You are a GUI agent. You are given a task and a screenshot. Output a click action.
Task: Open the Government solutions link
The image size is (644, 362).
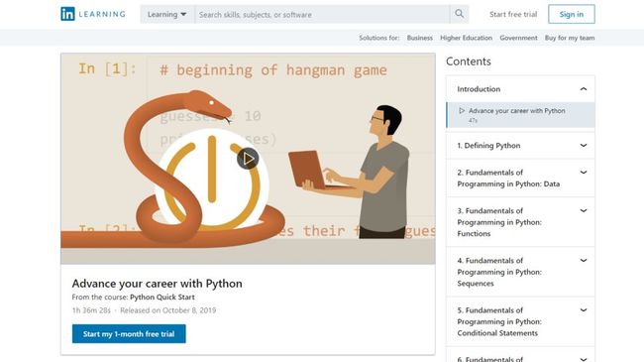[518, 38]
